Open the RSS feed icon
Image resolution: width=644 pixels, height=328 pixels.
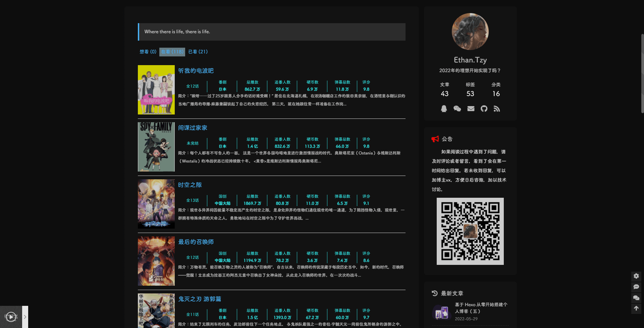tap(497, 109)
